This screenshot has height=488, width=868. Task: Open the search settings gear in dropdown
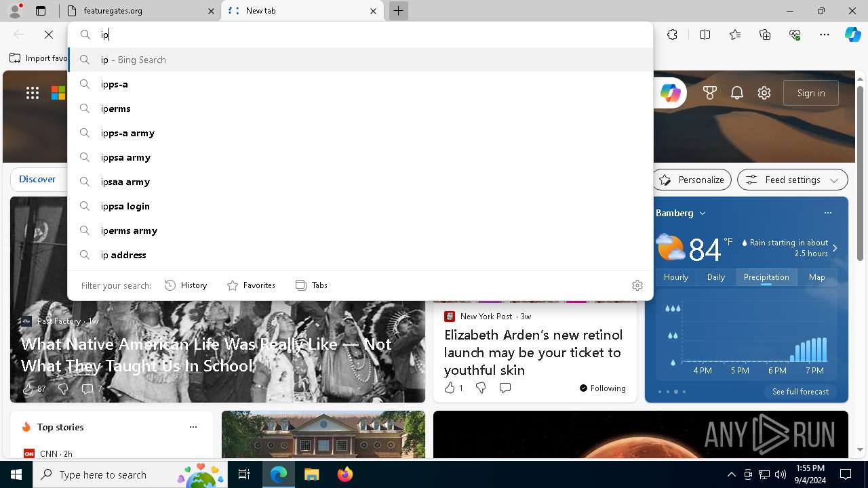pos(637,285)
